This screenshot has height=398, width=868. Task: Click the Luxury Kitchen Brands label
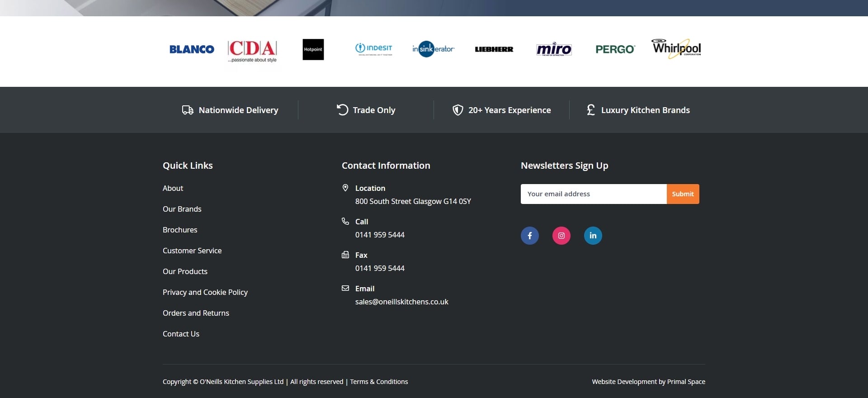coord(646,110)
